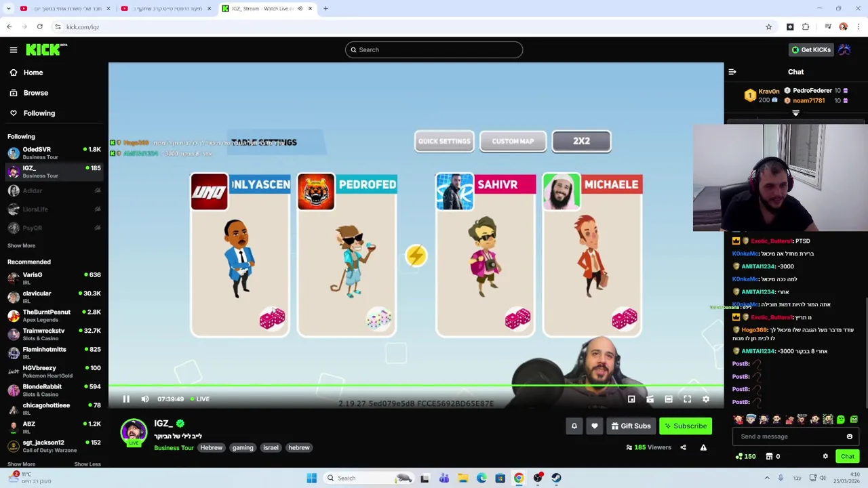Open OdedSVR followed channel

(x=54, y=153)
